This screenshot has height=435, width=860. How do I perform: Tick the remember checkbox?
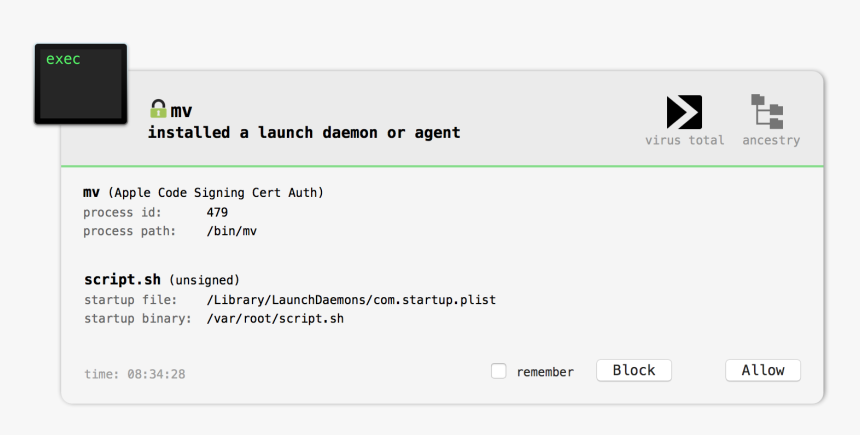(x=499, y=371)
